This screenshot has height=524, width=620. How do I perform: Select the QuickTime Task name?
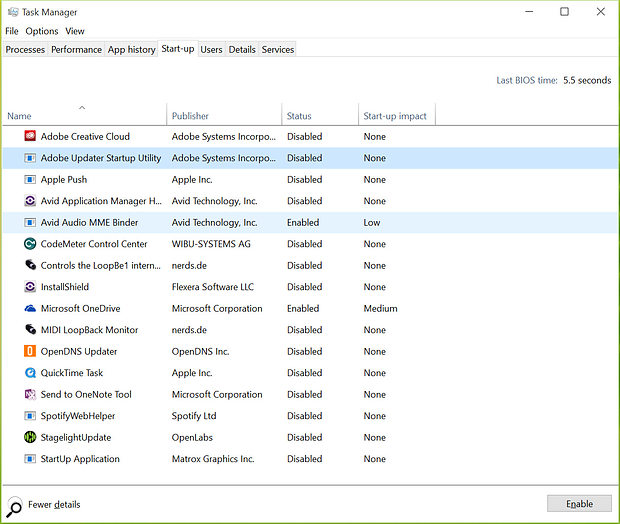pyautogui.click(x=72, y=373)
